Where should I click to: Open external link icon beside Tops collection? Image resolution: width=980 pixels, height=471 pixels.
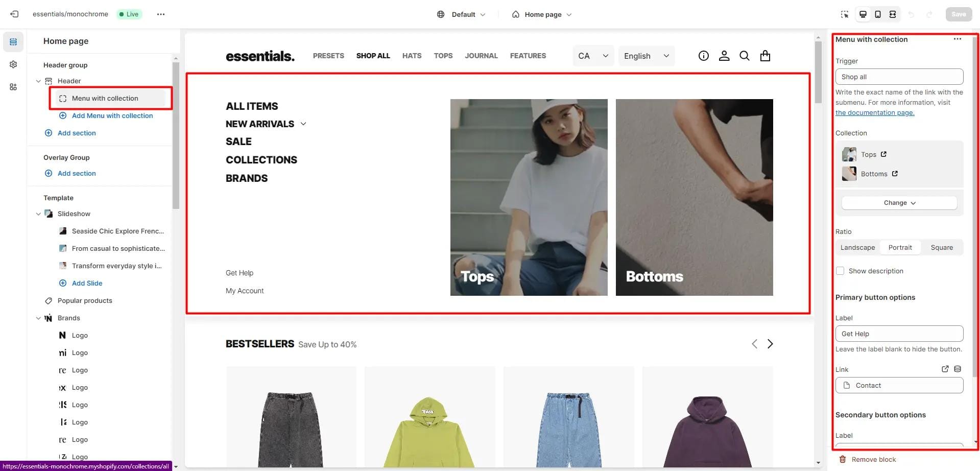[x=883, y=154]
